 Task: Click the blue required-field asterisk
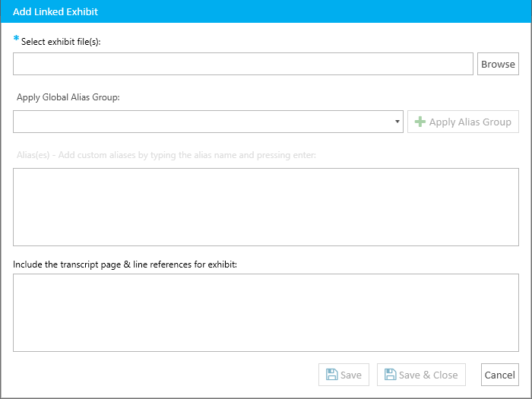[16, 38]
